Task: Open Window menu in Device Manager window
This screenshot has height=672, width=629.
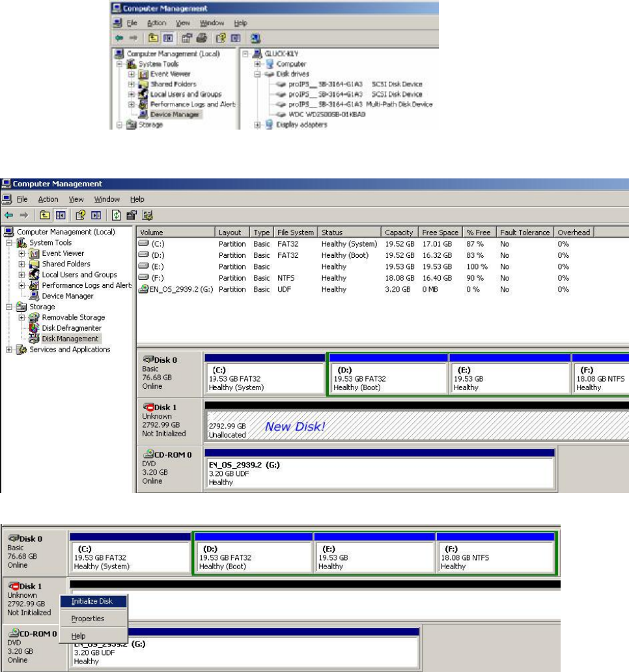Action: click(x=212, y=23)
